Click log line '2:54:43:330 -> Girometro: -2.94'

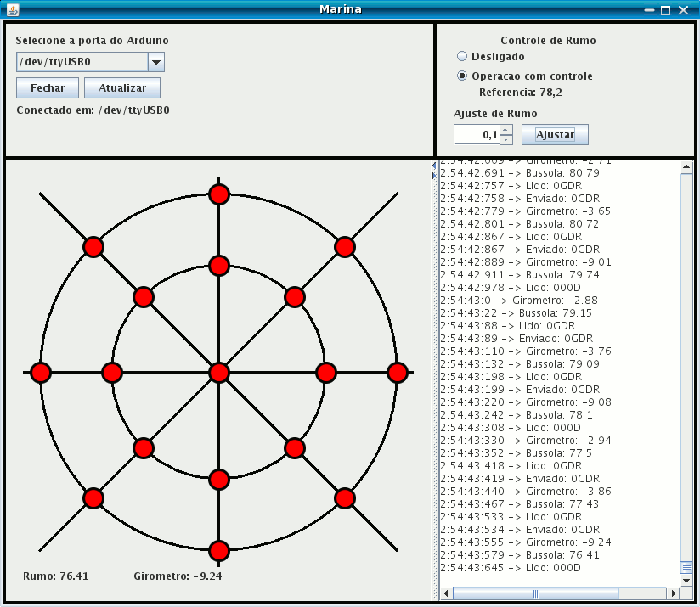point(526,441)
